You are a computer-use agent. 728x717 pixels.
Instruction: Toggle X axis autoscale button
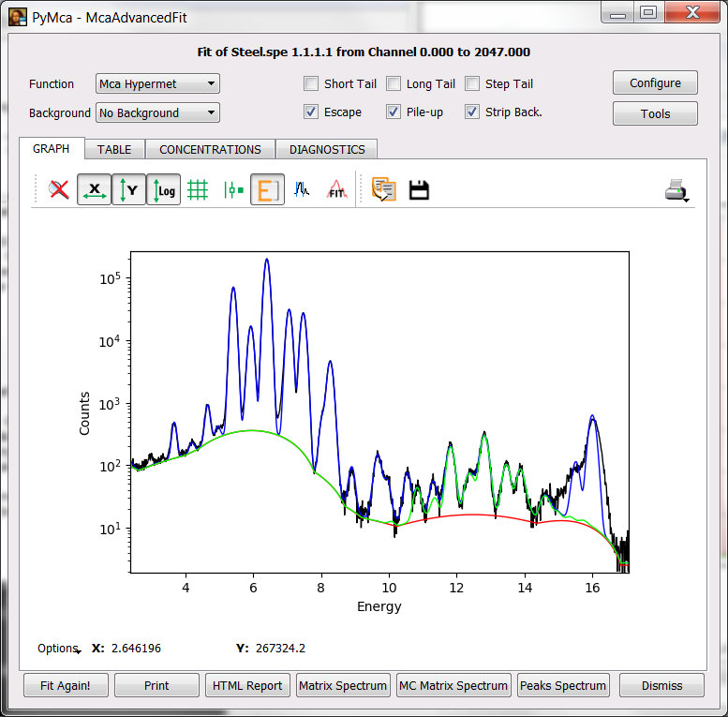tap(94, 189)
